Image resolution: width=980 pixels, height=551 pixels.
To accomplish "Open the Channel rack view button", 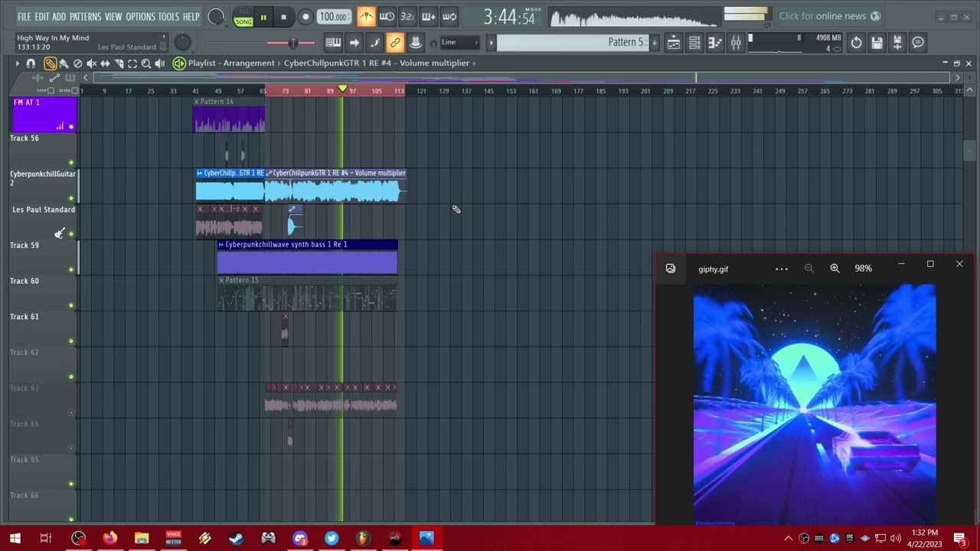I will [x=694, y=42].
